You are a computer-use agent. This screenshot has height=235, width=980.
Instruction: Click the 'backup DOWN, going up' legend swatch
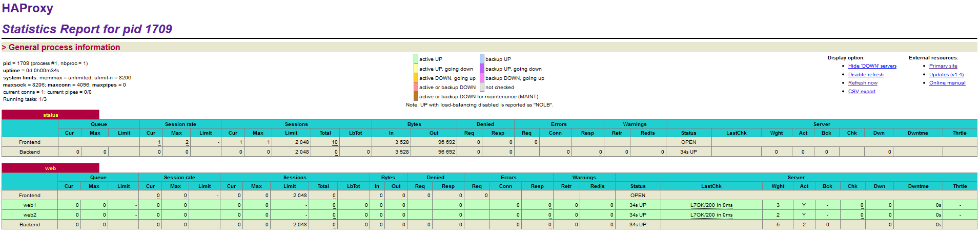482,78
